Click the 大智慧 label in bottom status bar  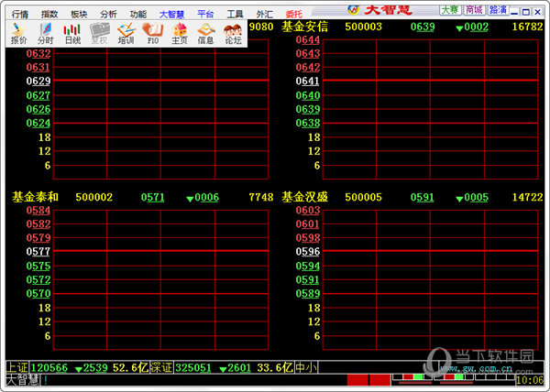tap(22, 380)
